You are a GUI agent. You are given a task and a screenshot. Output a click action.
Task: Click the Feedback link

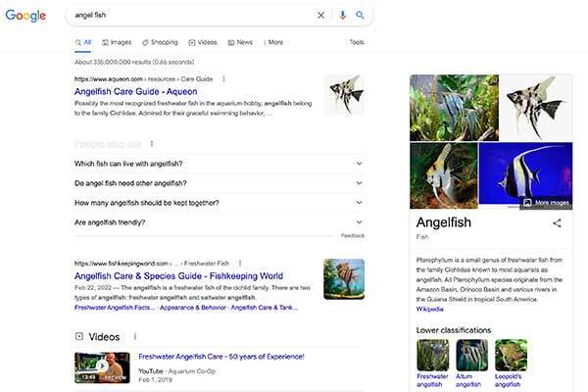[353, 235]
